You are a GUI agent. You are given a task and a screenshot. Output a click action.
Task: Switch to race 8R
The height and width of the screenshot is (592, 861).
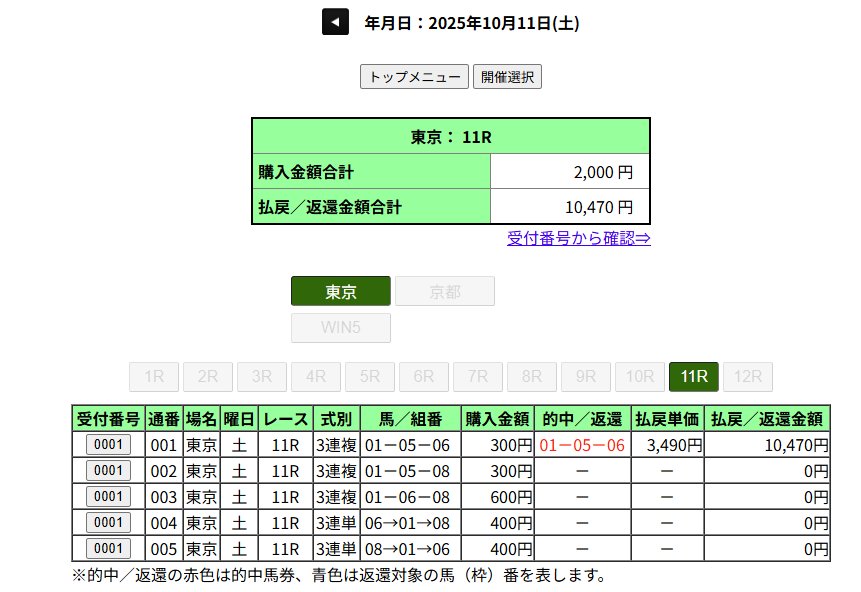click(532, 377)
